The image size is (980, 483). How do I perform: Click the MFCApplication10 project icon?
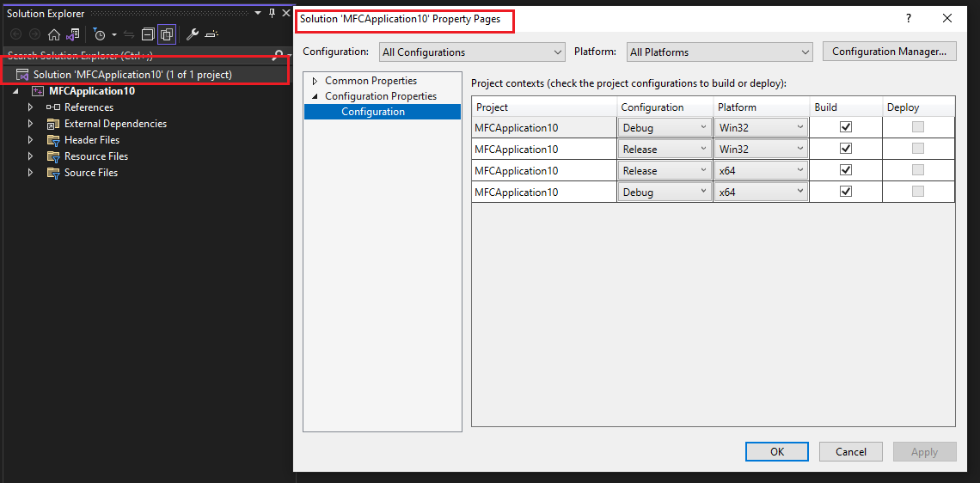tap(38, 91)
